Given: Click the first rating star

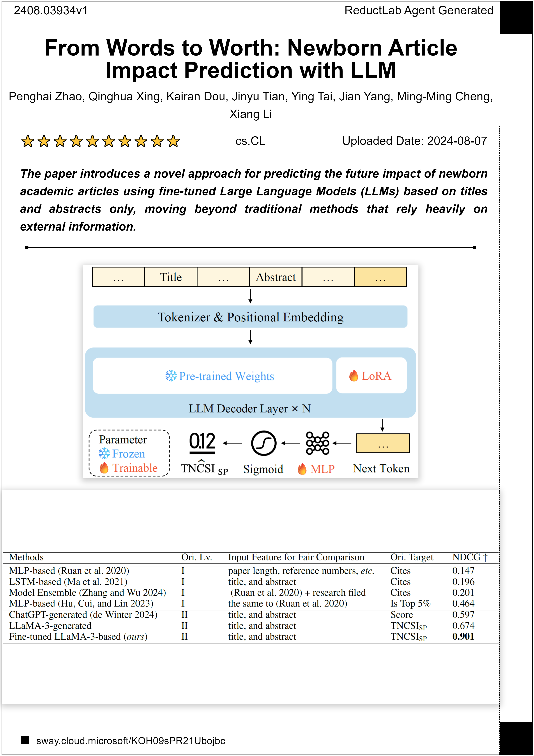Looking at the screenshot, I should click(28, 141).
